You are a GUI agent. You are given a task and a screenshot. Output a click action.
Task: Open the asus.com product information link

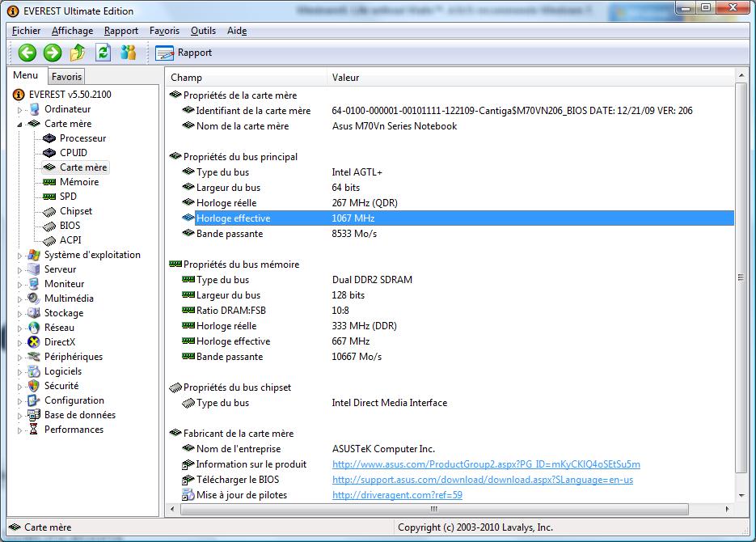485,464
